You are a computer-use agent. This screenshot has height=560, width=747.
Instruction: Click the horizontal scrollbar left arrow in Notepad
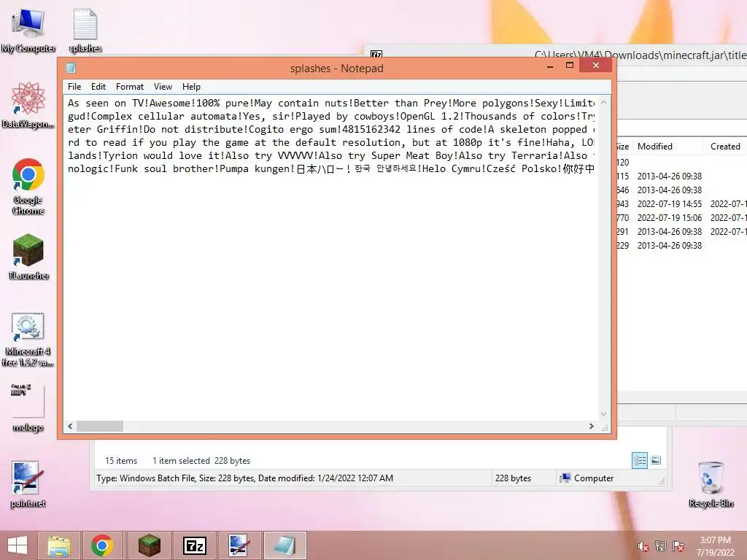coord(70,426)
